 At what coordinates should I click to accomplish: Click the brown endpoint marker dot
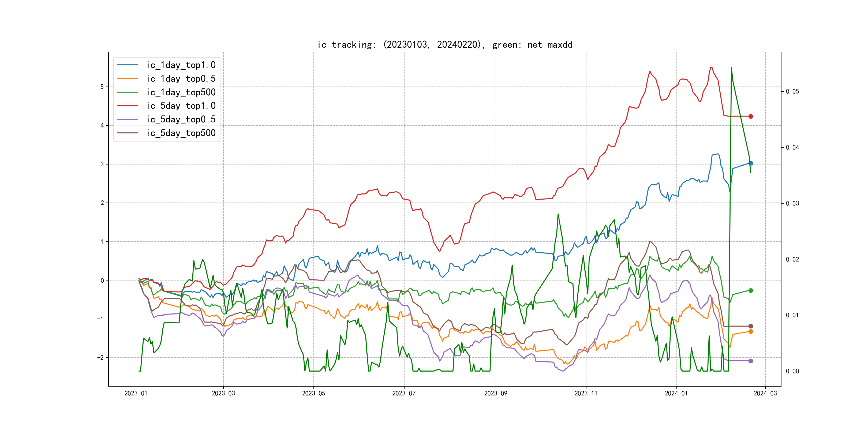(751, 326)
